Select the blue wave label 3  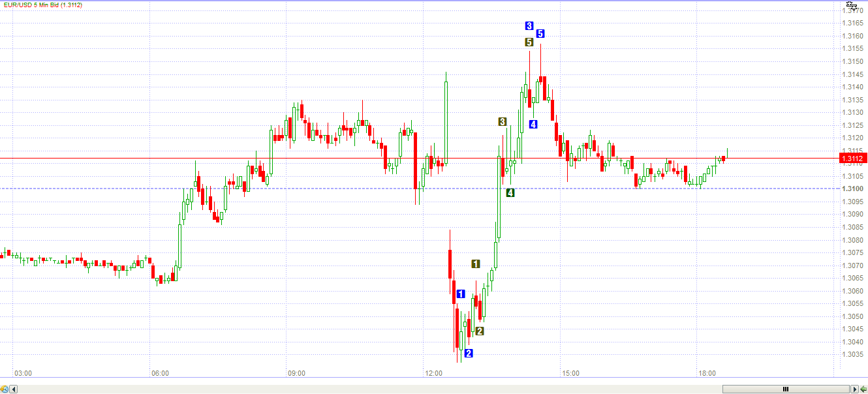529,26
